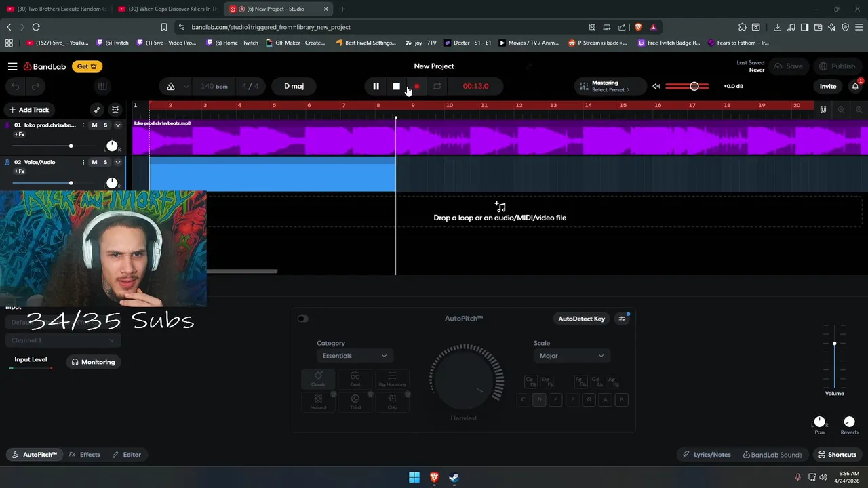Screen dimensions: 868x488
Task: Open the BandLab hamburger menu
Action: 12,66
